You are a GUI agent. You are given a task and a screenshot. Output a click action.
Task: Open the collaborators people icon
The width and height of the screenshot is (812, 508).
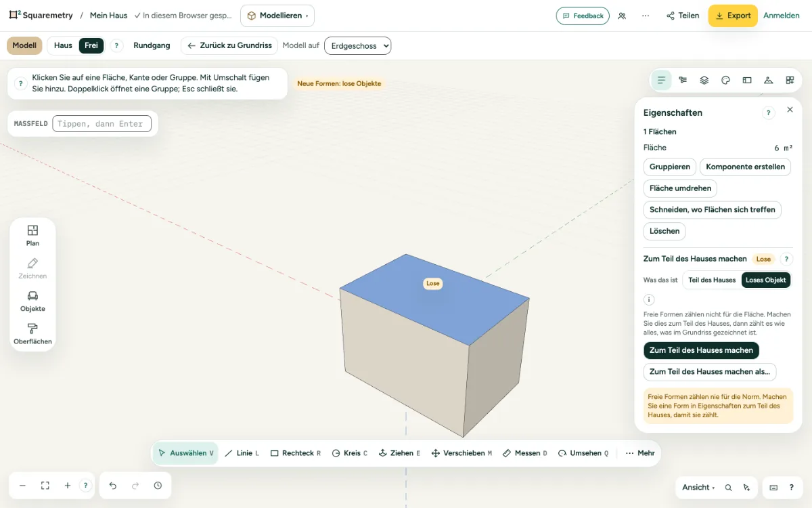click(x=622, y=16)
